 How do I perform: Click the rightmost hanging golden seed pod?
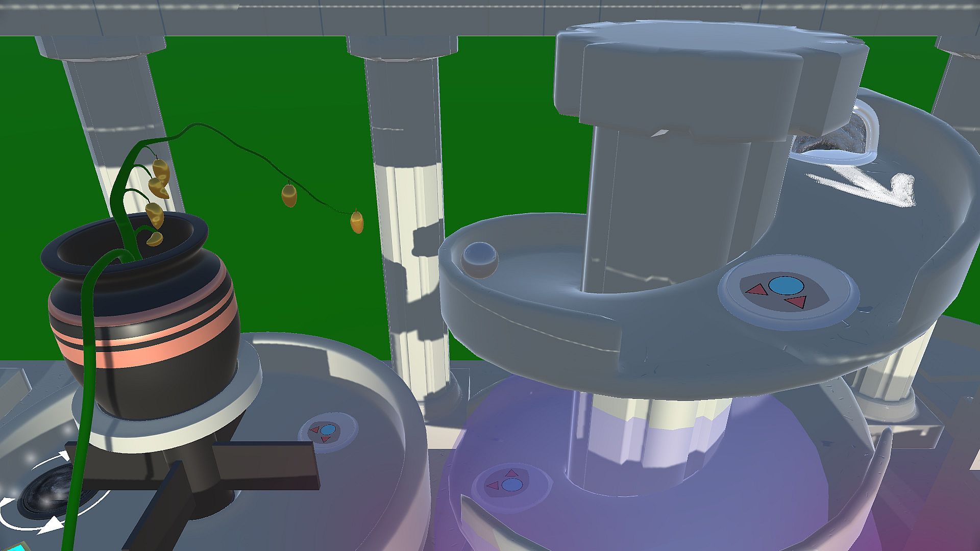click(357, 222)
